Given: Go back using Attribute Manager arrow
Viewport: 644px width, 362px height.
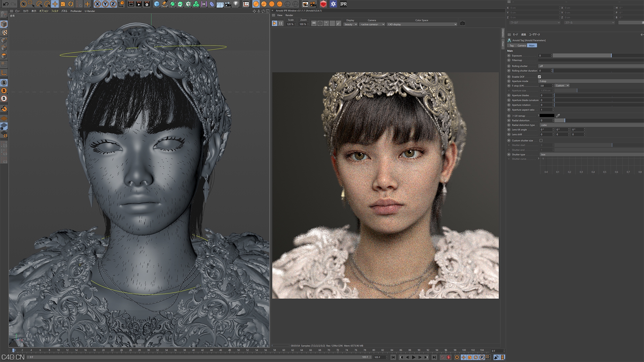Looking at the screenshot, I should coord(642,35).
